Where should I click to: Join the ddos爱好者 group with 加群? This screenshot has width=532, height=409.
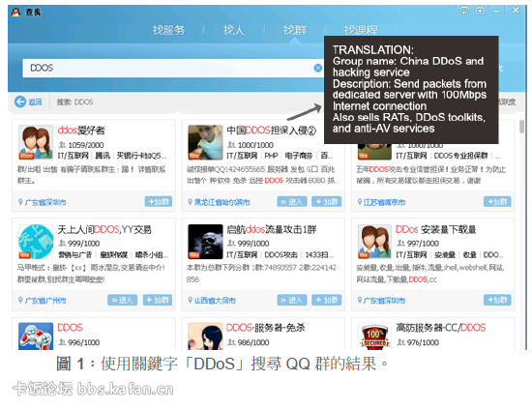[159, 201]
